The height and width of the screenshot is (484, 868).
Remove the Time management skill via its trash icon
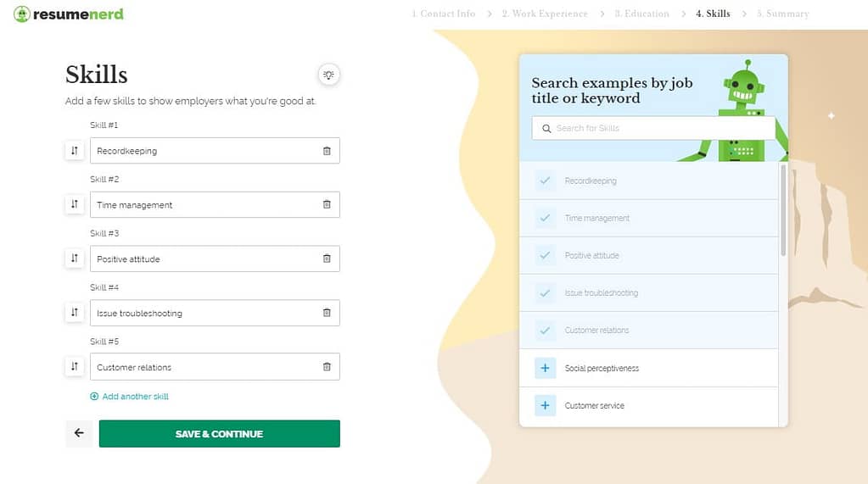click(327, 204)
